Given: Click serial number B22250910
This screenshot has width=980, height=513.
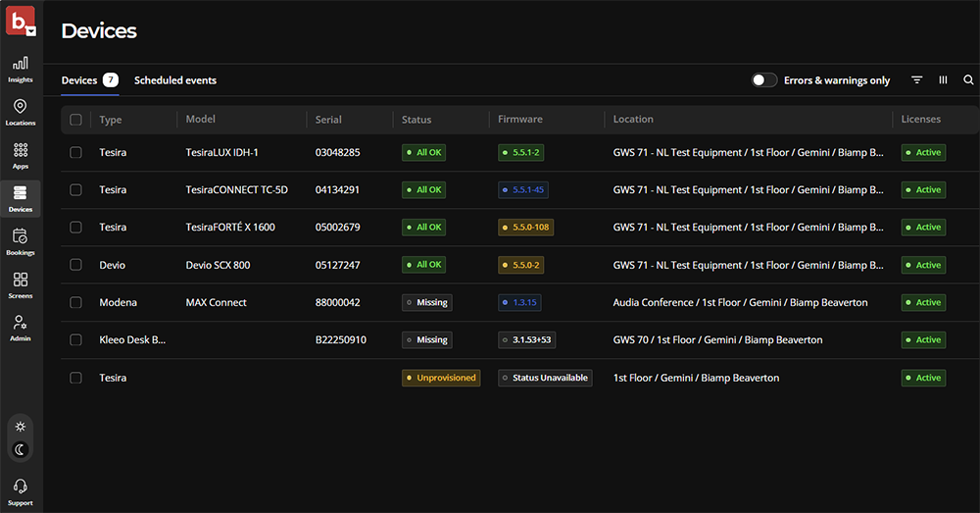Looking at the screenshot, I should 341,339.
